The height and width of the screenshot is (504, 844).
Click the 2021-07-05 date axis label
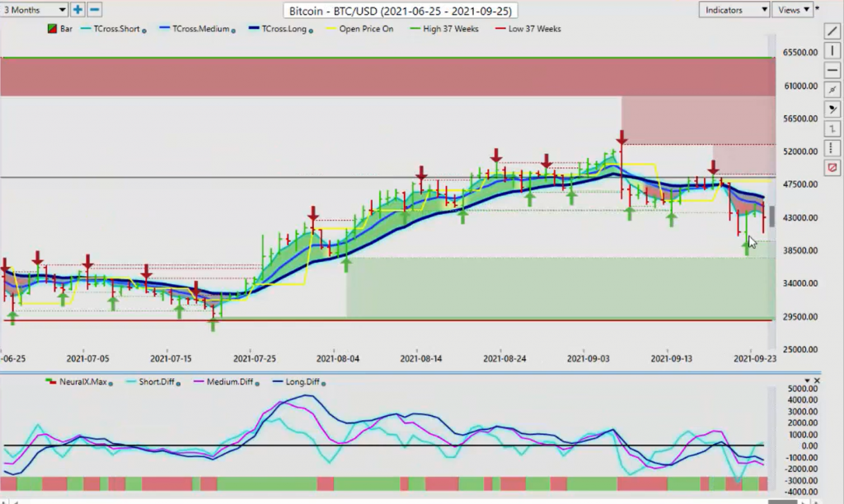(87, 358)
